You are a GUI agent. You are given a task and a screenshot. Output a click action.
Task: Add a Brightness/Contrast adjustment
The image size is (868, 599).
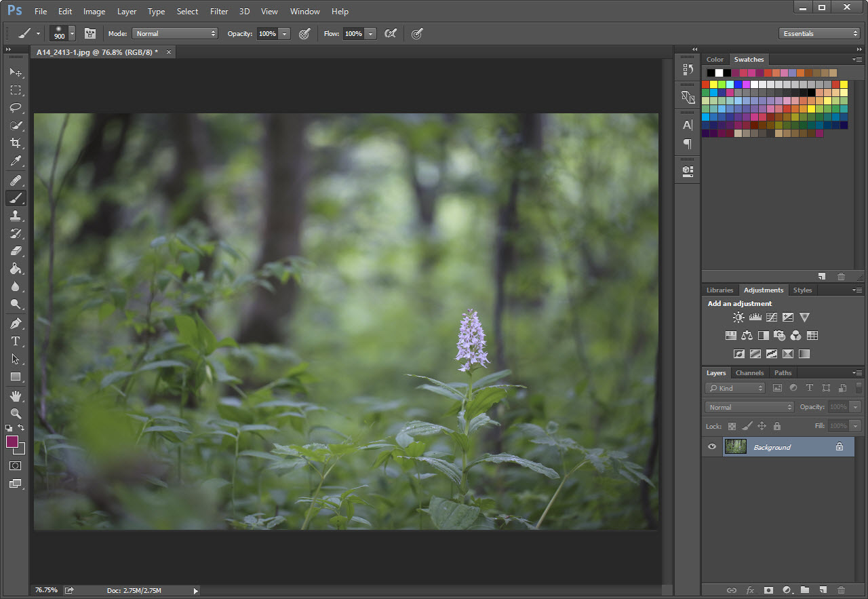pos(738,317)
